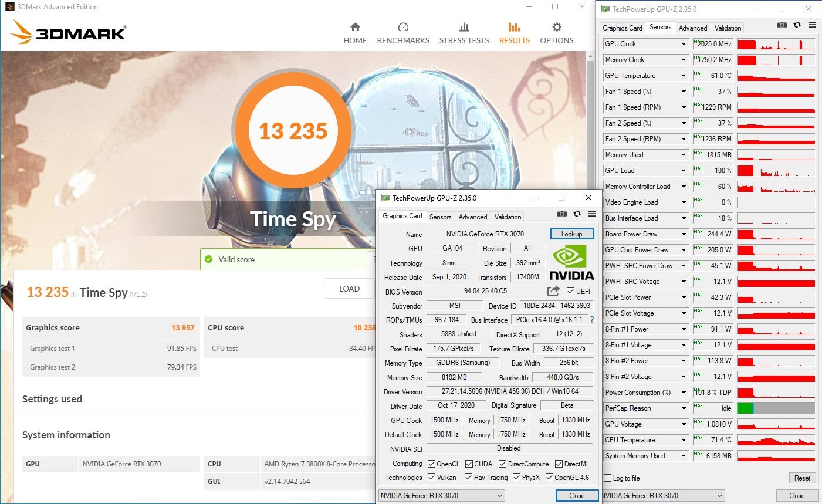
Task: Click the Graphics score value 13 957
Action: tap(182, 328)
